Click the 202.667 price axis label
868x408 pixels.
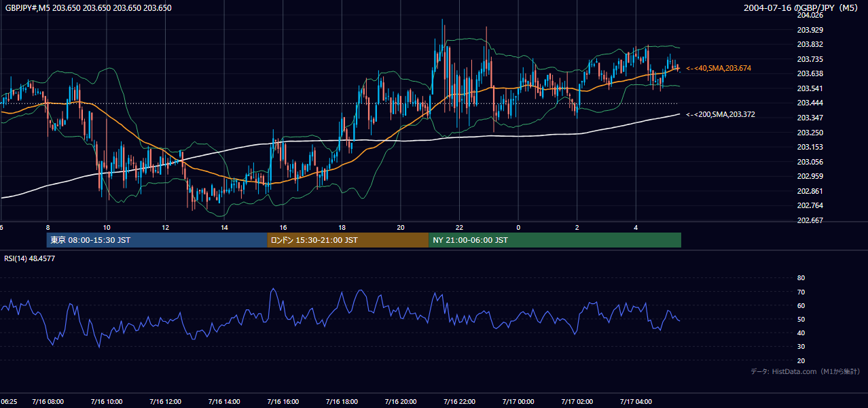tap(810, 220)
